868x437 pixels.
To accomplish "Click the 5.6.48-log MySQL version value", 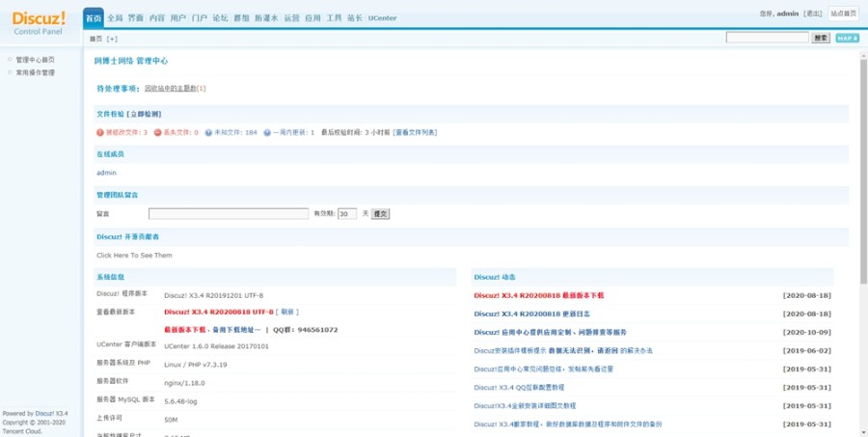I will 180,401.
